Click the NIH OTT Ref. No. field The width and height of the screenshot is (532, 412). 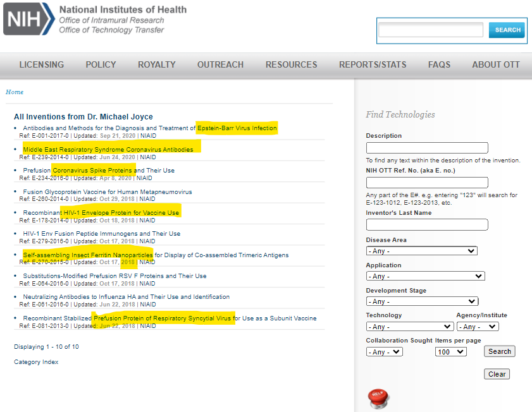tap(427, 183)
